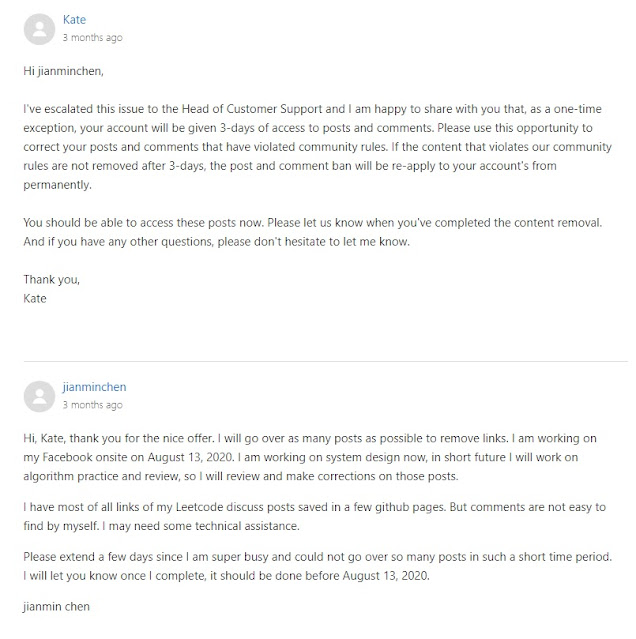Click the timestamp under jianminchen's name

click(92, 406)
